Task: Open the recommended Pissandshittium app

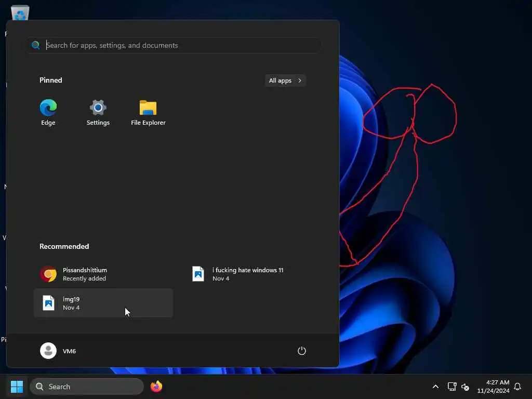Action: [103, 274]
